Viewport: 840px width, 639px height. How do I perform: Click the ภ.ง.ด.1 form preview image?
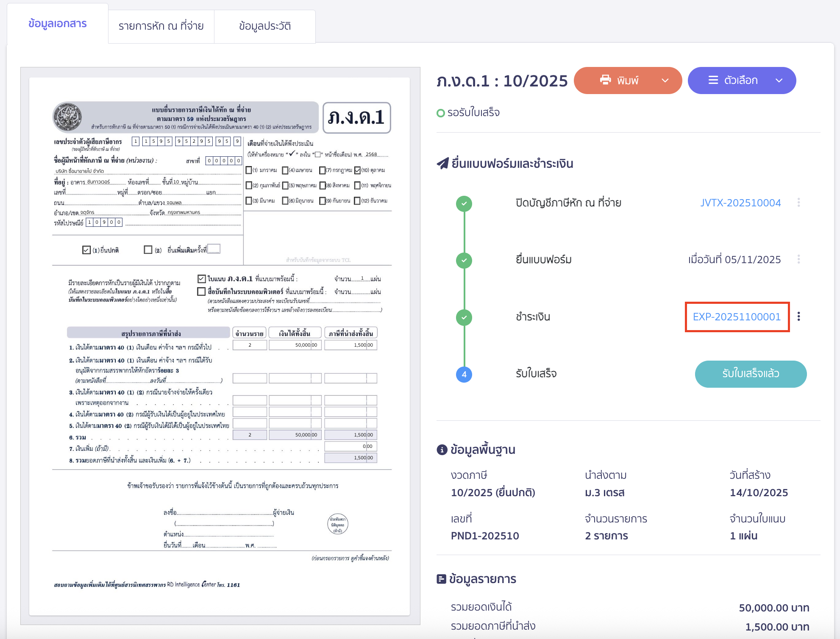(220, 339)
